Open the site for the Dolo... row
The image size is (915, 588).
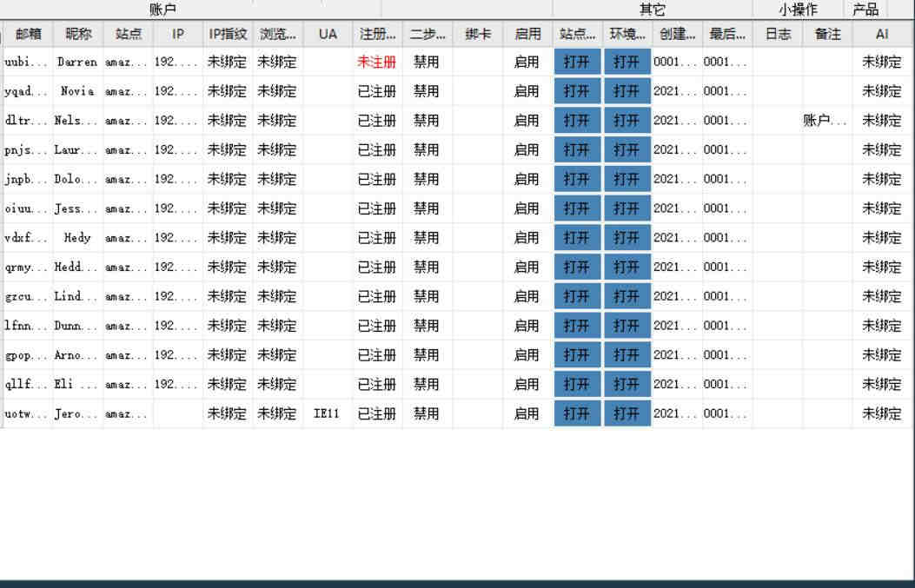coord(577,179)
